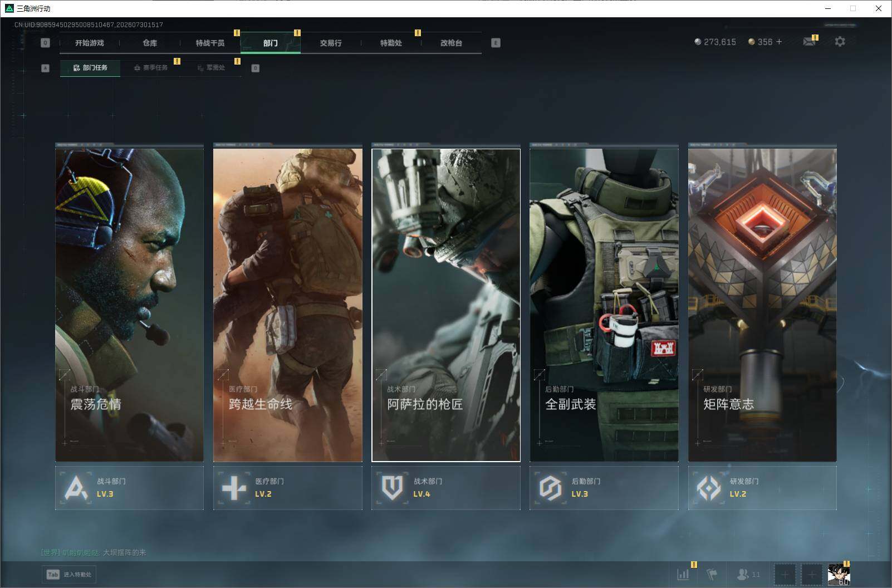
Task: Switch to the 改枪台 tab
Action: (451, 43)
